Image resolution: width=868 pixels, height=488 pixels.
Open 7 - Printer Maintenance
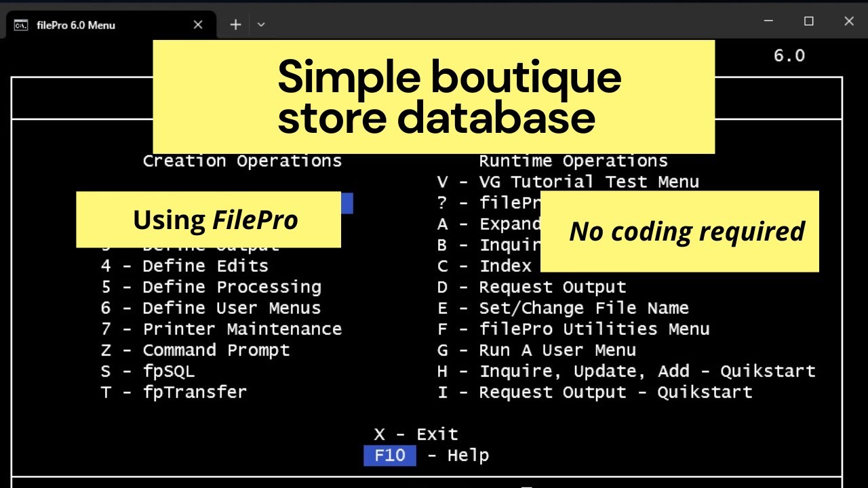(221, 329)
